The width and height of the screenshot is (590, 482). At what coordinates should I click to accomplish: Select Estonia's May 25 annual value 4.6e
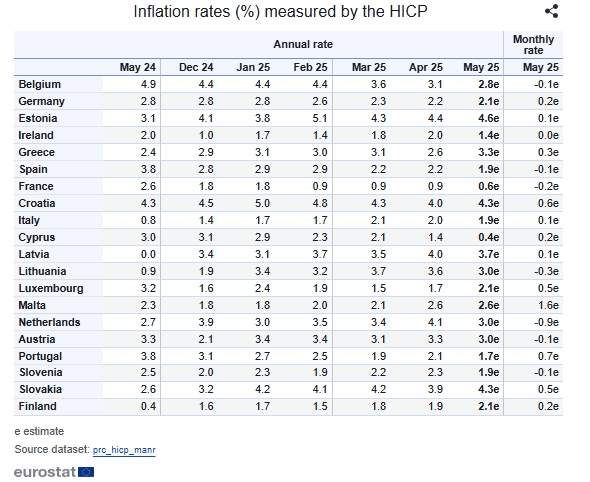(488, 118)
